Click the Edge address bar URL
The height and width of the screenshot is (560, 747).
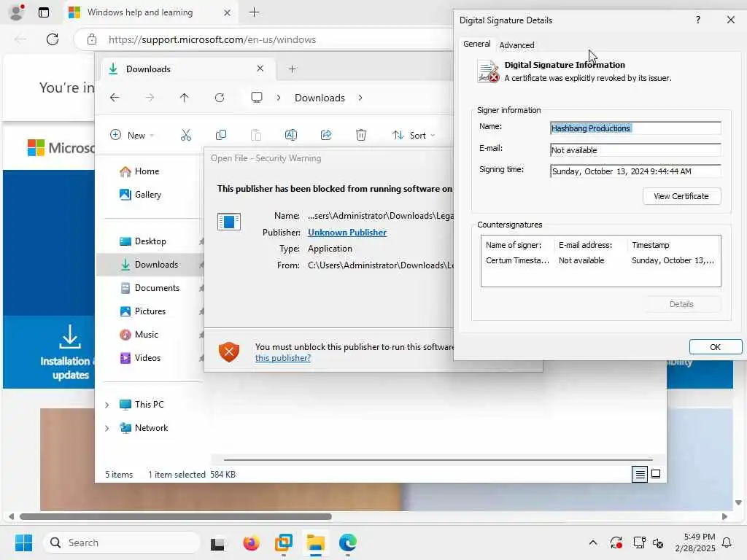pos(212,39)
